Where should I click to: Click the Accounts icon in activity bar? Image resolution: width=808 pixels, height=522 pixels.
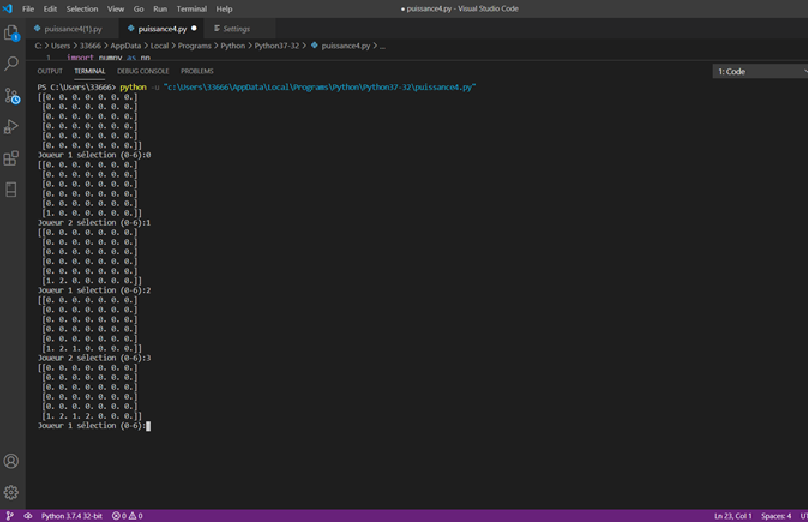click(12, 461)
